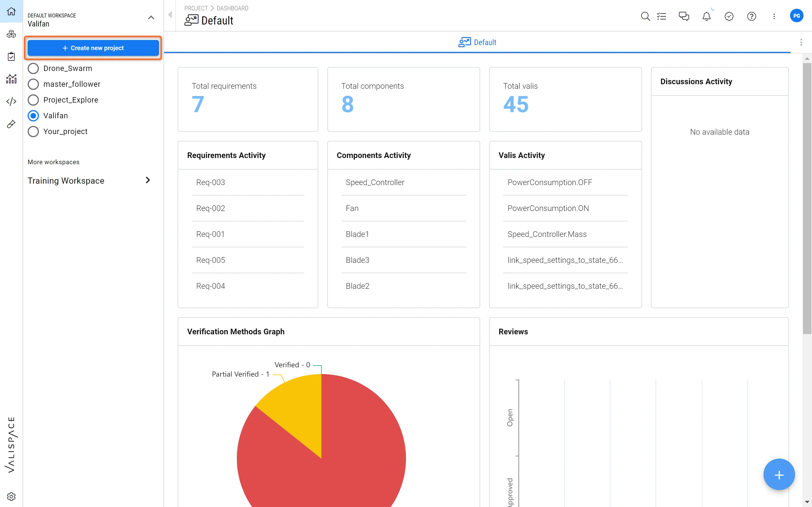Image resolution: width=812 pixels, height=507 pixels.
Task: Select the Your_project radio button
Action: point(33,132)
